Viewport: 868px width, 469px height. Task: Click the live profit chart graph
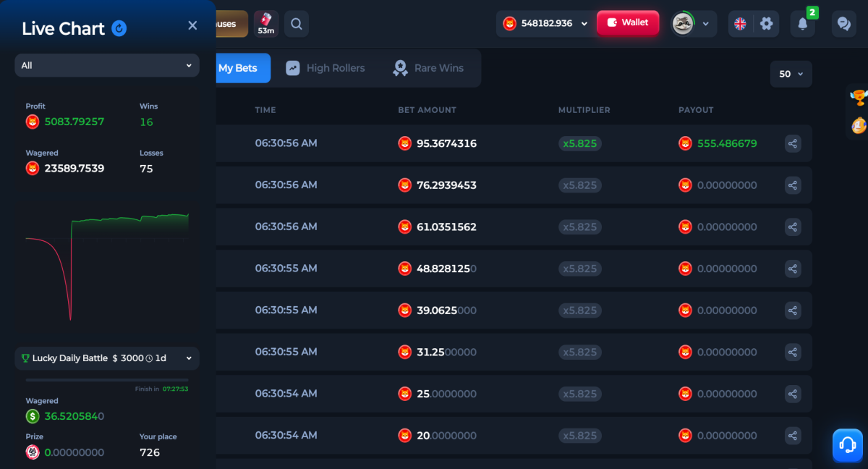(x=107, y=266)
